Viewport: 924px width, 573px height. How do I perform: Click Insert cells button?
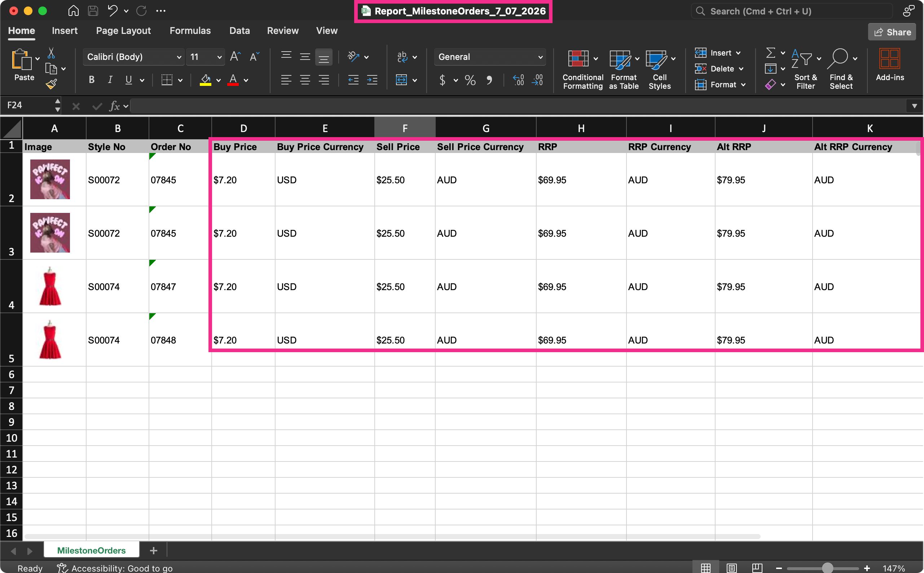pyautogui.click(x=717, y=53)
